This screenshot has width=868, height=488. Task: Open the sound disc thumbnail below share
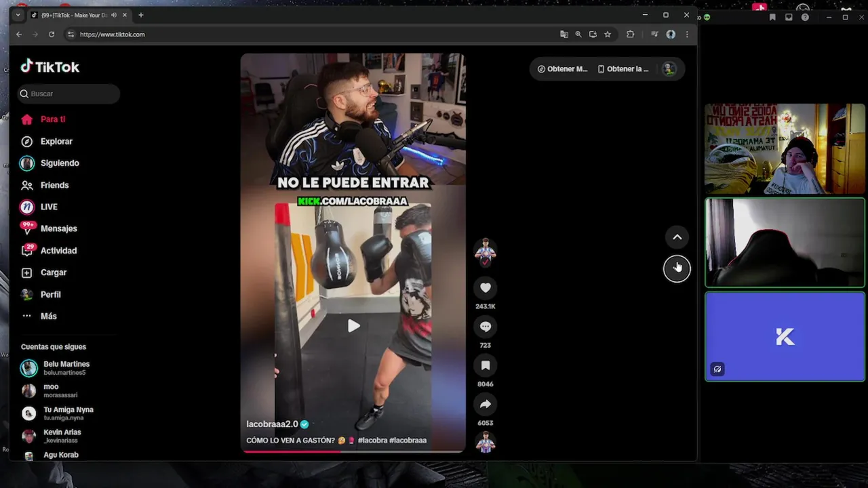tap(486, 442)
